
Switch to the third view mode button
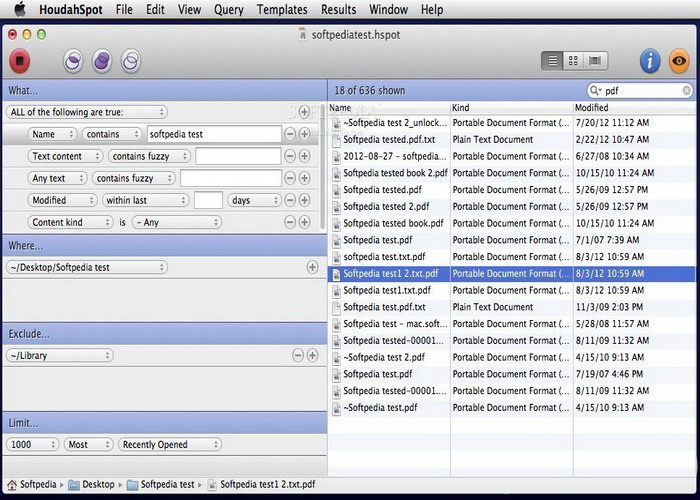click(x=595, y=61)
